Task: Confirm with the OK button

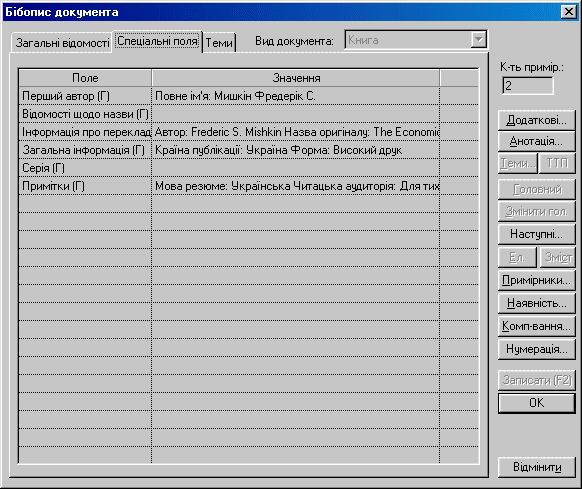Action: click(536, 403)
